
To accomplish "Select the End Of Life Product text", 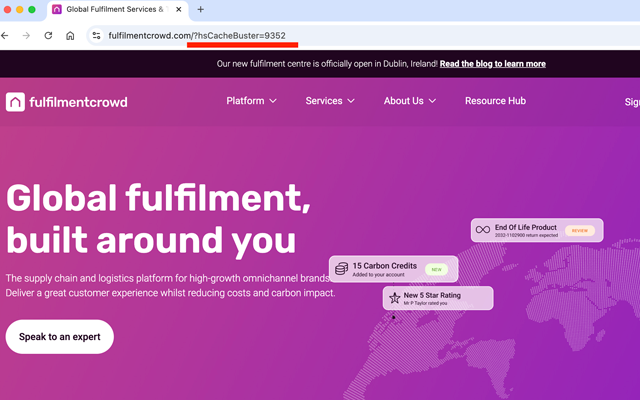I will point(526,227).
